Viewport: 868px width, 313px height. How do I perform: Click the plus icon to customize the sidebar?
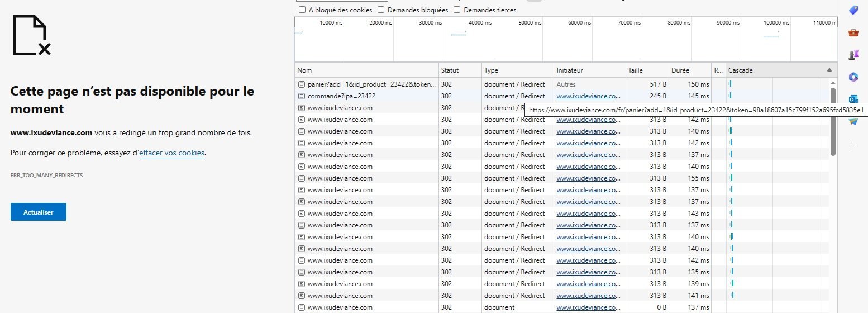853,146
